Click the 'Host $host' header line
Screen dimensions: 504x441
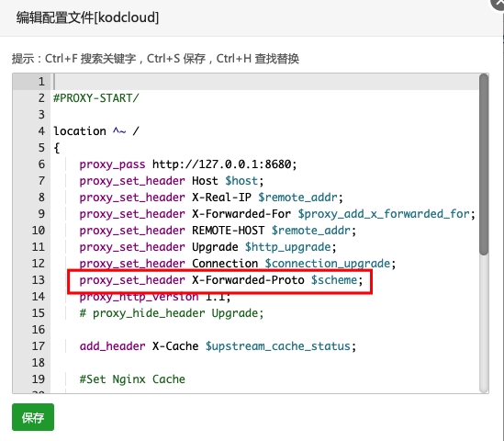pyautogui.click(x=172, y=181)
